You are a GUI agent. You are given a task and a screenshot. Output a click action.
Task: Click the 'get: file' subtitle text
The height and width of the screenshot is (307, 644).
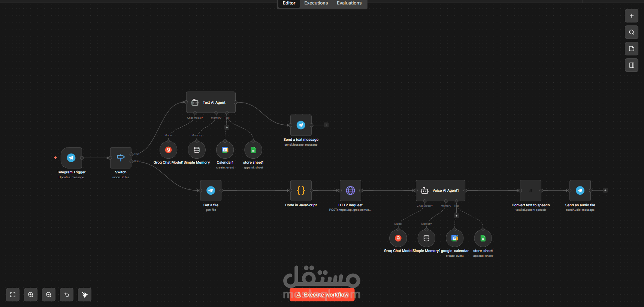211,210
